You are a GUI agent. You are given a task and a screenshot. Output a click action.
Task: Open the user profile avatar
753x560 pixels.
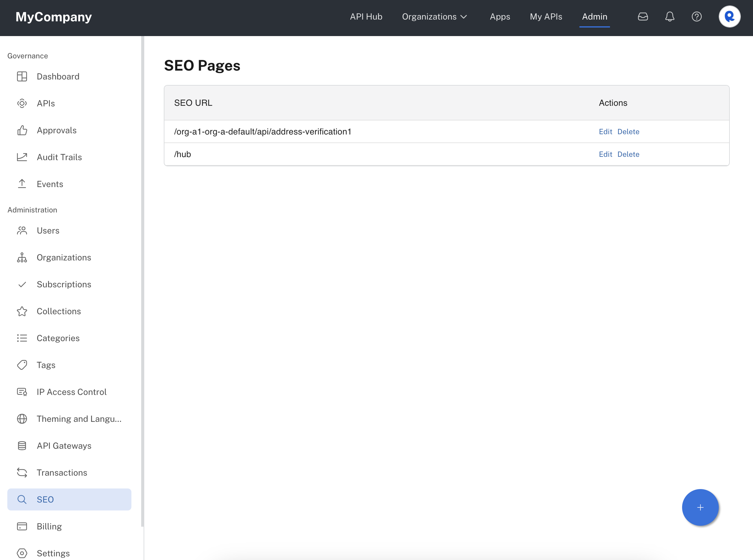[729, 17]
